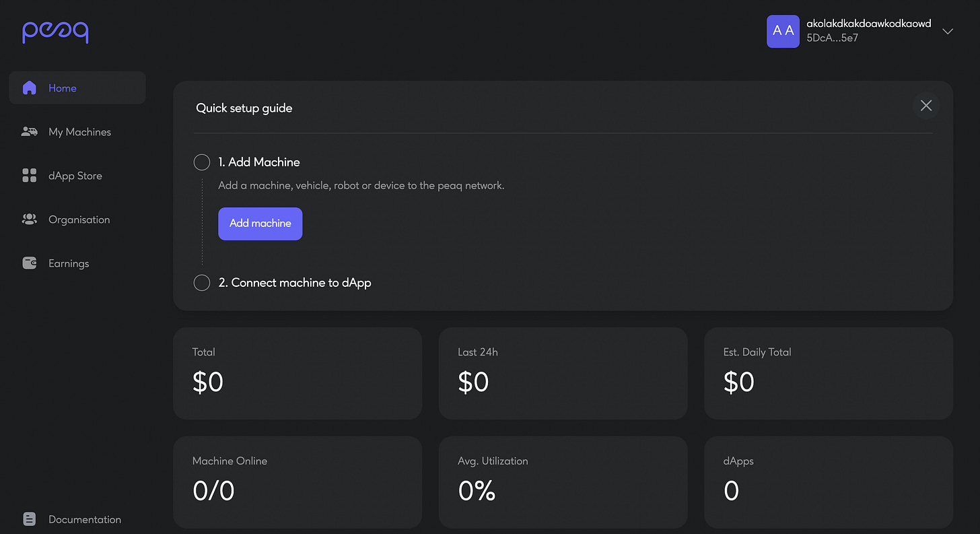Close the Quick setup guide panel
Screen dimensions: 980x534
[926, 106]
